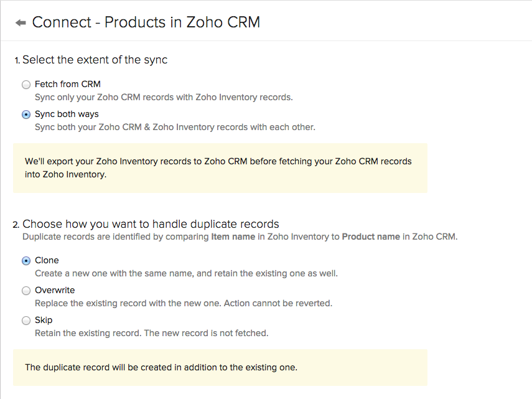
Task: Click the back arrow to return
Action: coord(20,22)
